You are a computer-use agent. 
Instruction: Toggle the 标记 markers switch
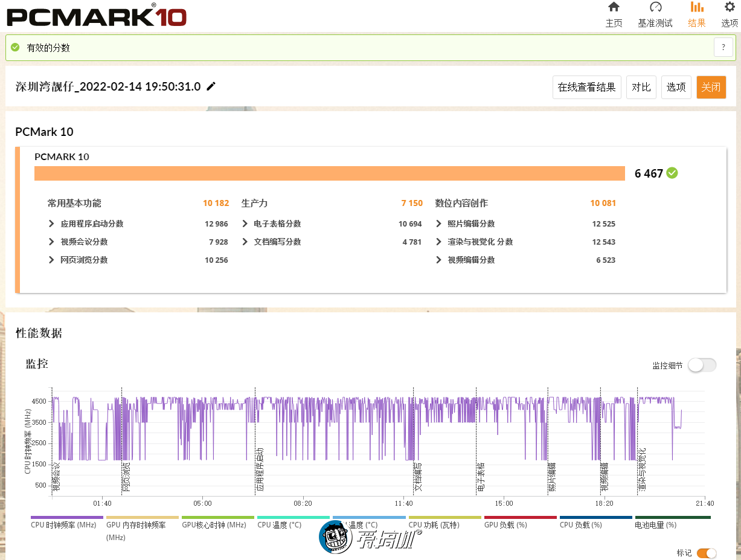pos(707,553)
